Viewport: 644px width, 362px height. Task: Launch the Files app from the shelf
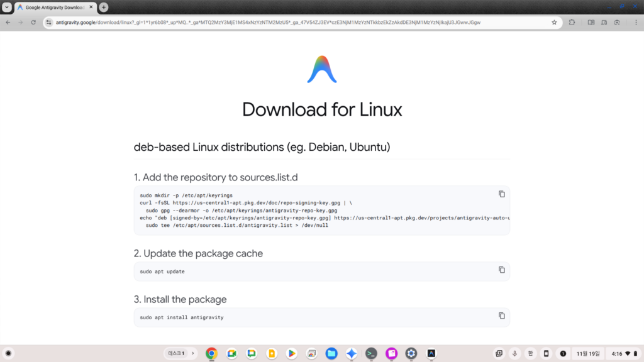(331, 353)
